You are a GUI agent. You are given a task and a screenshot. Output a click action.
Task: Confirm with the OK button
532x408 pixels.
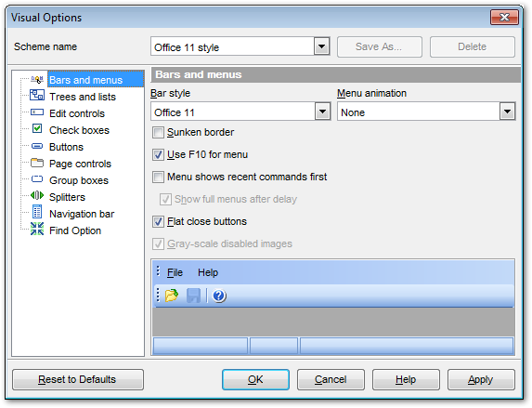256,379
